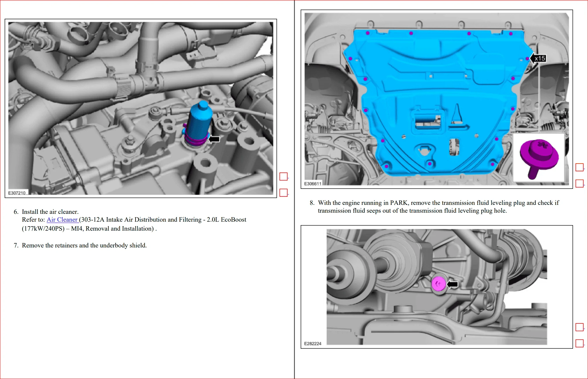Click lower red link box beside image E306611
This screenshot has width=588, height=379.
point(580,183)
